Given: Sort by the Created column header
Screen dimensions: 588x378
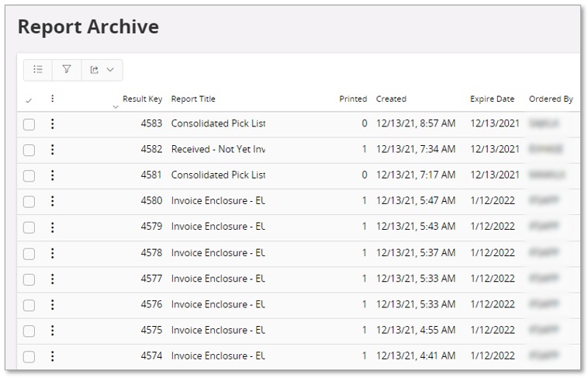Looking at the screenshot, I should [x=391, y=99].
